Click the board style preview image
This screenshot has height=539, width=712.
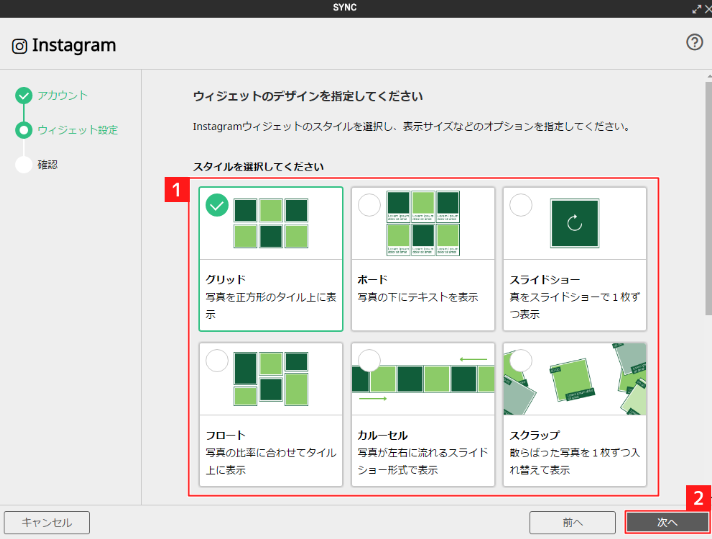422,223
